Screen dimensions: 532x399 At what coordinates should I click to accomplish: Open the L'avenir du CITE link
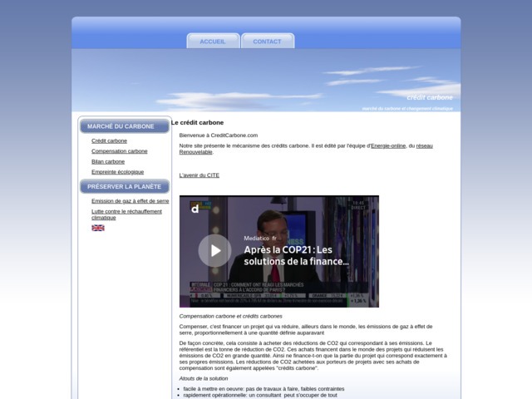coord(199,176)
